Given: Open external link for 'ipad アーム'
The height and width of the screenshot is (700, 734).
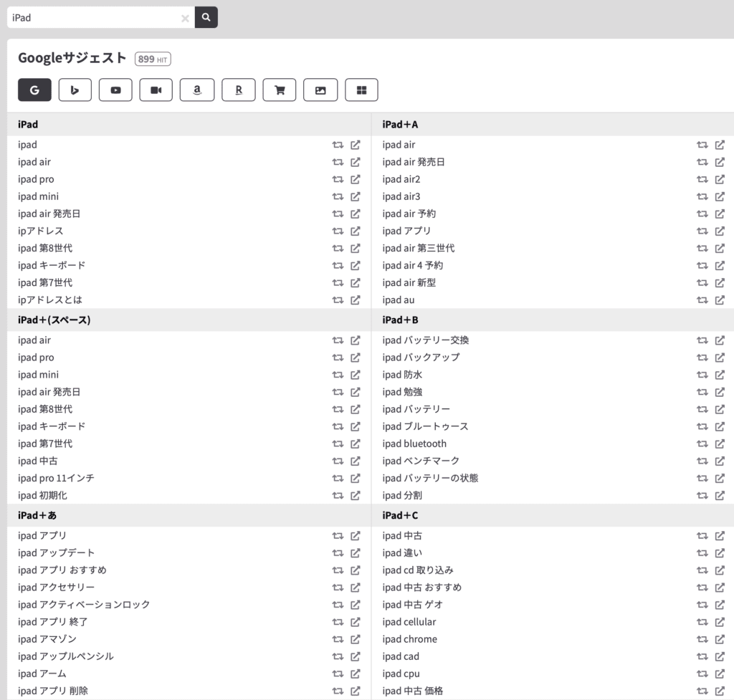Looking at the screenshot, I should 356,673.
